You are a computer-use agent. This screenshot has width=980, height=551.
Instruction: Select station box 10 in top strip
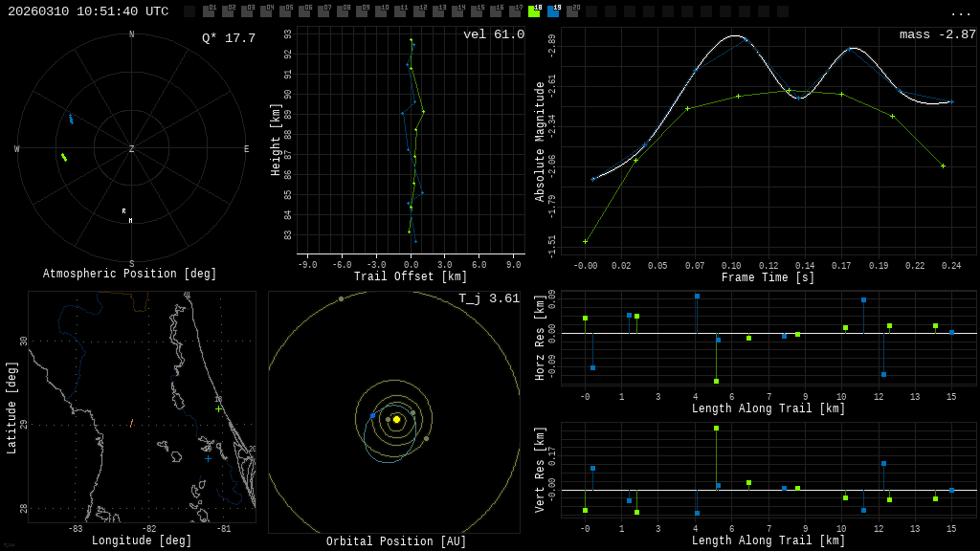coord(381,11)
